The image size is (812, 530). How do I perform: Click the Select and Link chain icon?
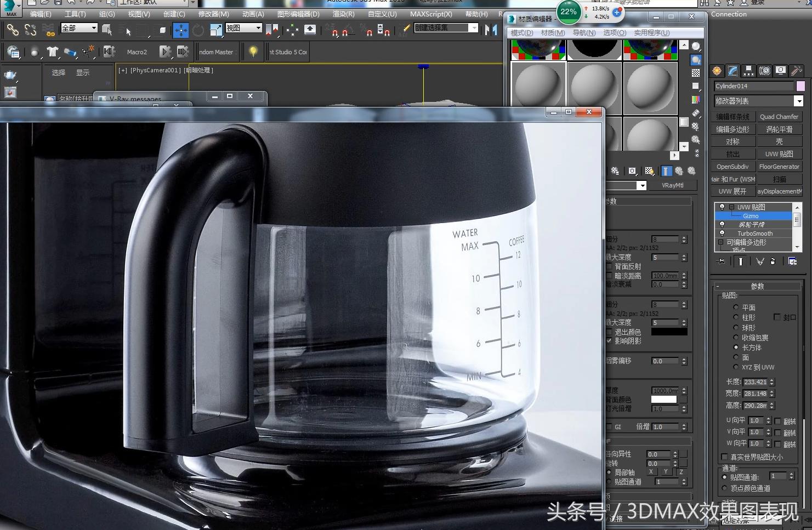tap(12, 30)
